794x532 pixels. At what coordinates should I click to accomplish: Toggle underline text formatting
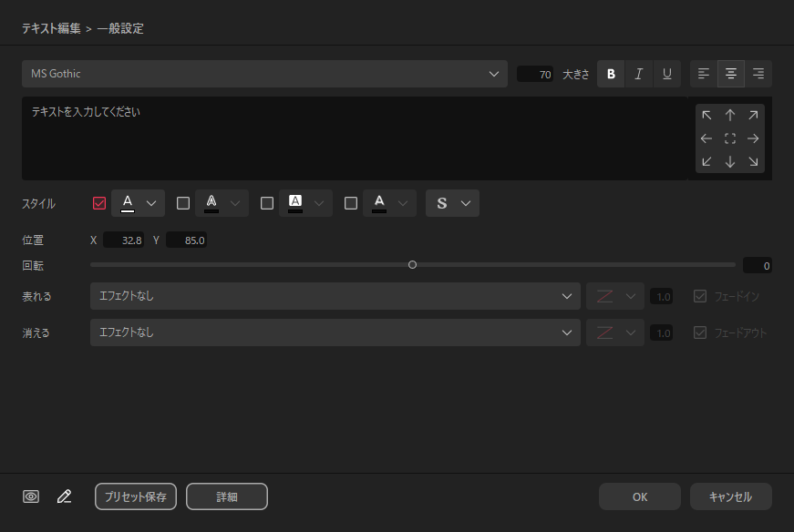667,75
